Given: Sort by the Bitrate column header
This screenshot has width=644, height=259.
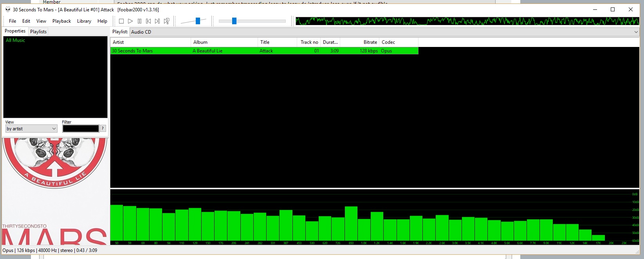Looking at the screenshot, I should pyautogui.click(x=359, y=42).
